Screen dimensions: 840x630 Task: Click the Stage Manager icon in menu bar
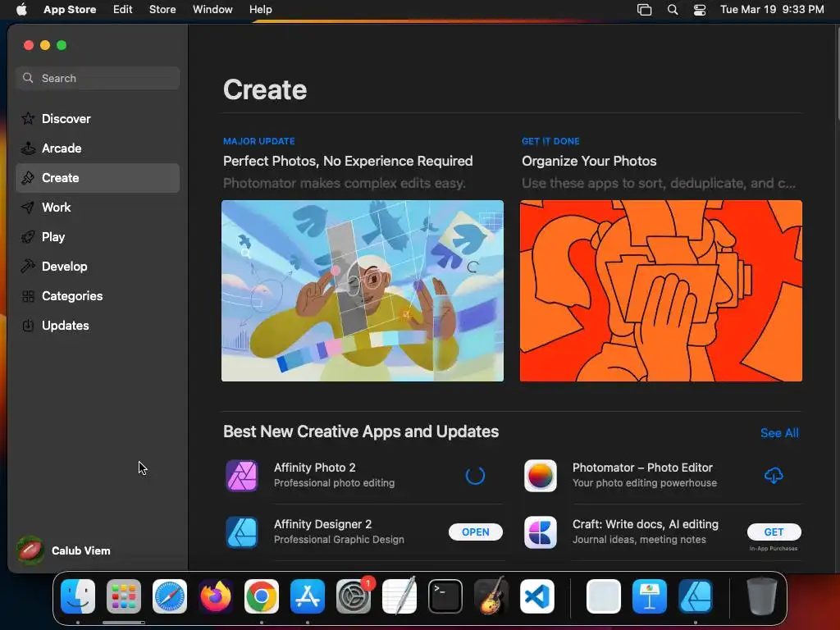645,10
